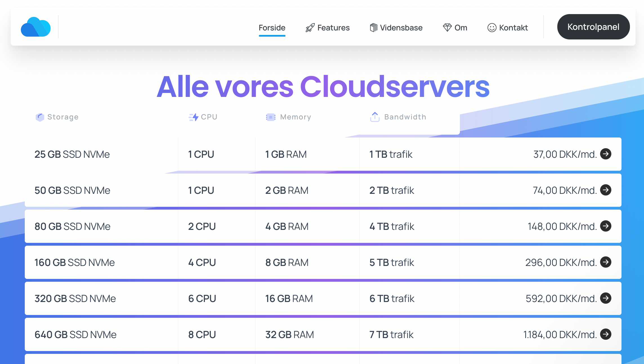Click the 320 GB SSD NVMe row
This screenshot has height=364, width=644.
tap(75, 298)
